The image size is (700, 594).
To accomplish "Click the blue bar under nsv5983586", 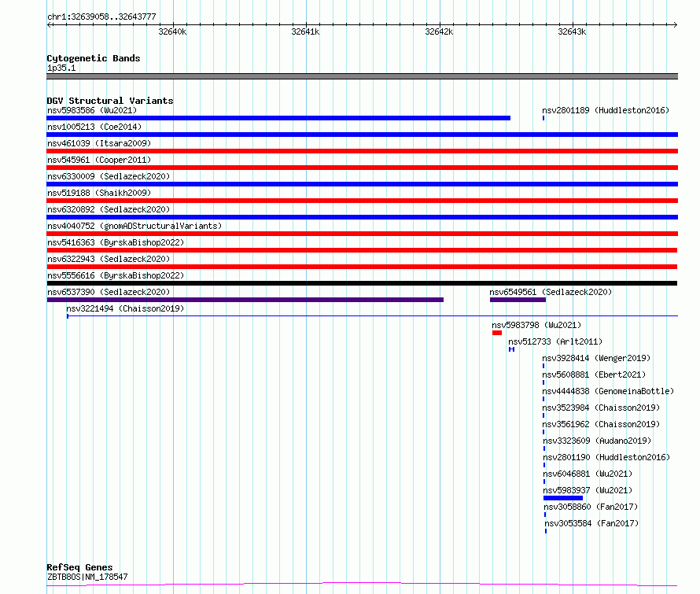I will coord(278,118).
